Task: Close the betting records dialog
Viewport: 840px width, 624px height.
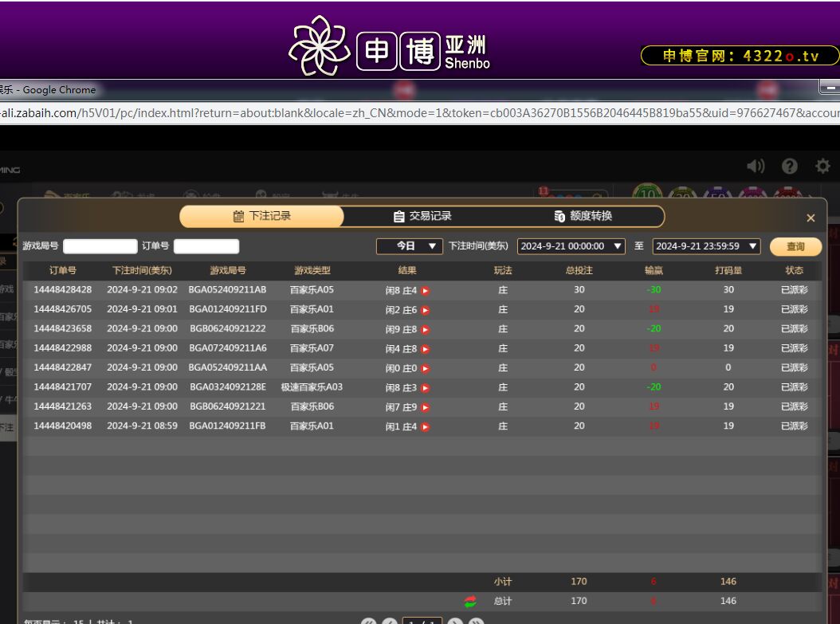Action: (811, 218)
